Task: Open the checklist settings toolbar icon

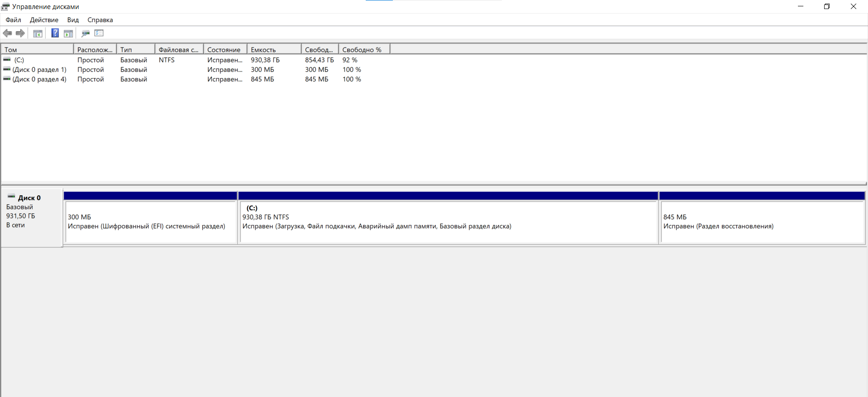Action: point(99,33)
